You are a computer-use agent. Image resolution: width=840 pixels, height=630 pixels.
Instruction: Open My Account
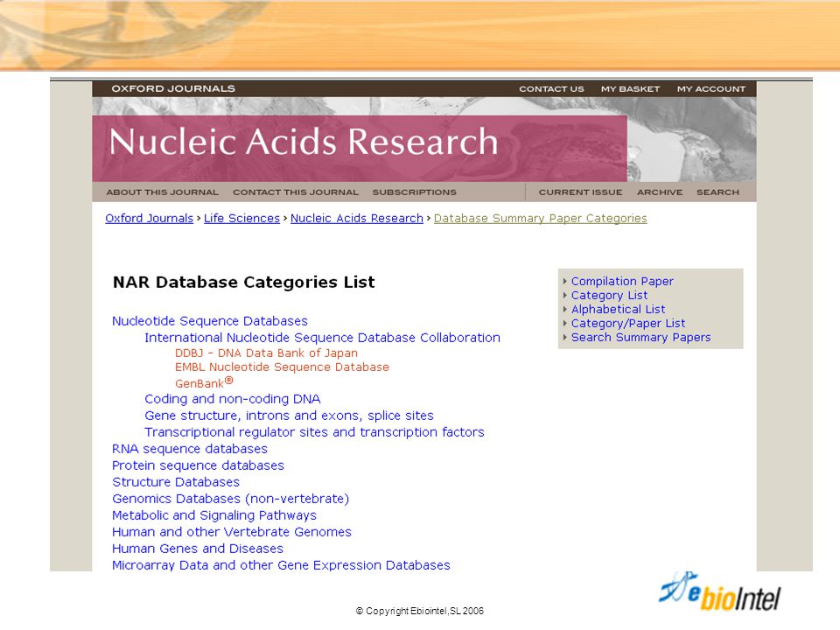[x=710, y=89]
